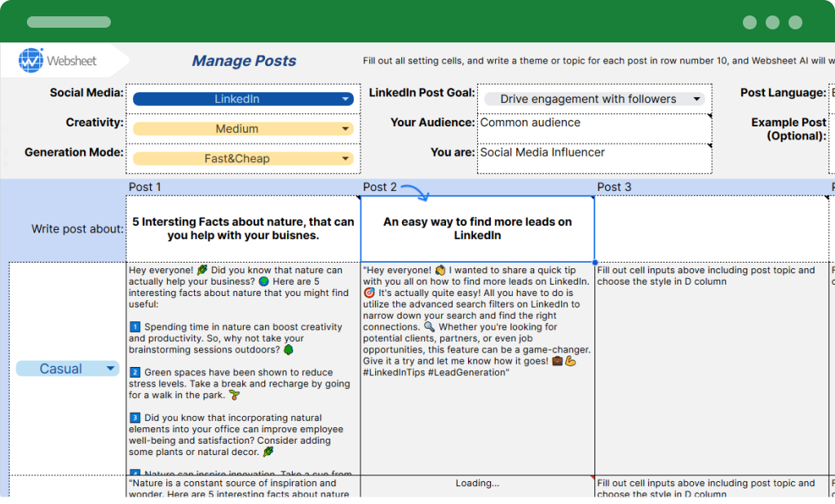This screenshot has height=504, width=835.
Task: Select the empty Post 3 topic cell
Action: click(711, 228)
